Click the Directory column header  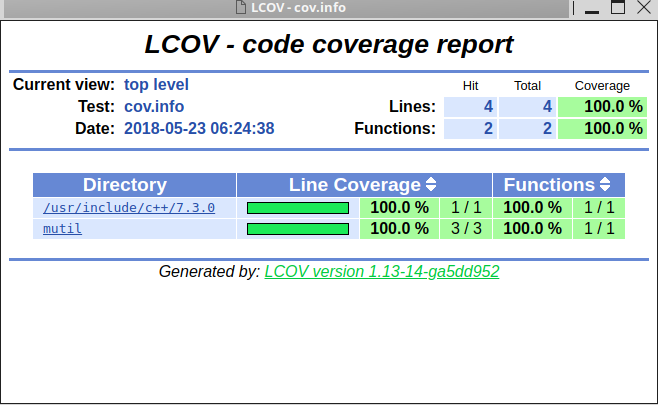pyautogui.click(x=134, y=185)
